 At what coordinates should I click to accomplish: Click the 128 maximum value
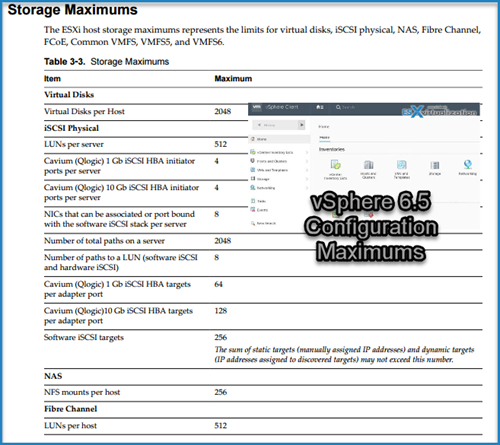221,311
